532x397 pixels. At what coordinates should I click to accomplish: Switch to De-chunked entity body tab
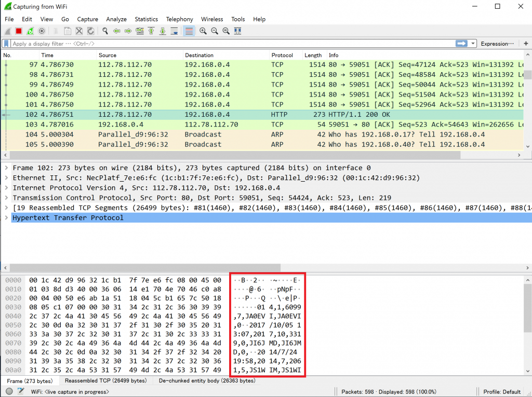pyautogui.click(x=207, y=381)
